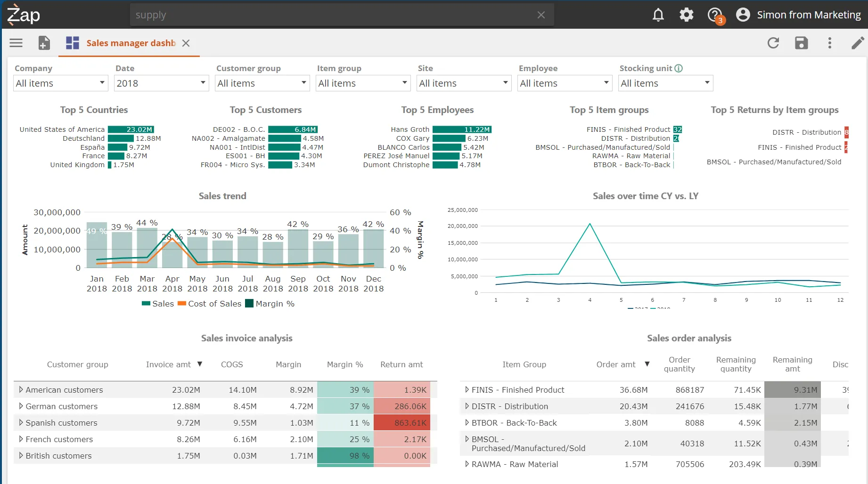Open the Customer group filter dropdown

point(262,83)
